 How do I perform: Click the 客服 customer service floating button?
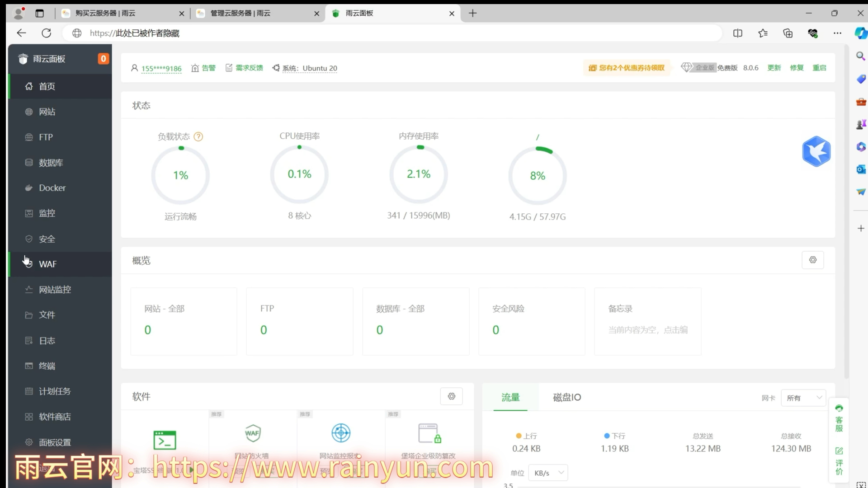[839, 418]
